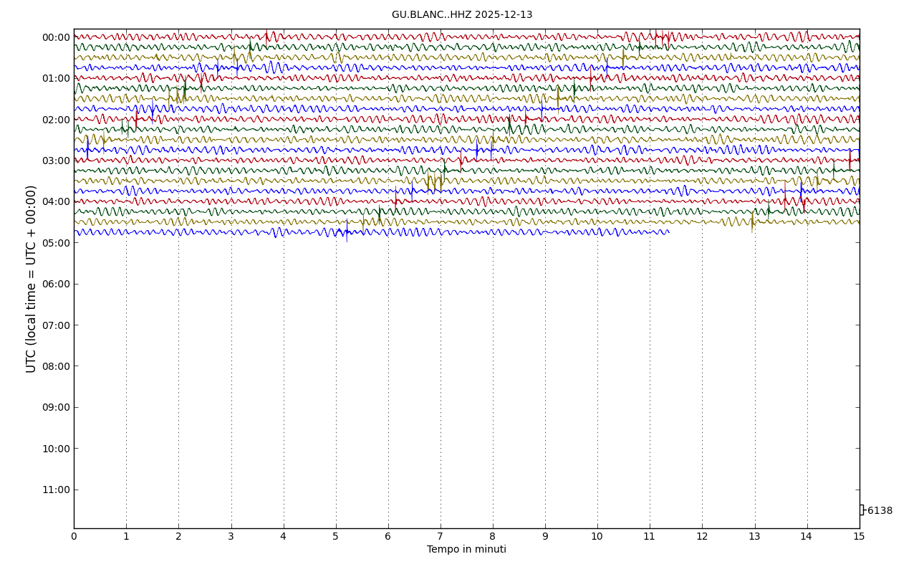This screenshot has height=587, width=924.
Task: Click the end of the last blue trace
Action: [x=668, y=232]
